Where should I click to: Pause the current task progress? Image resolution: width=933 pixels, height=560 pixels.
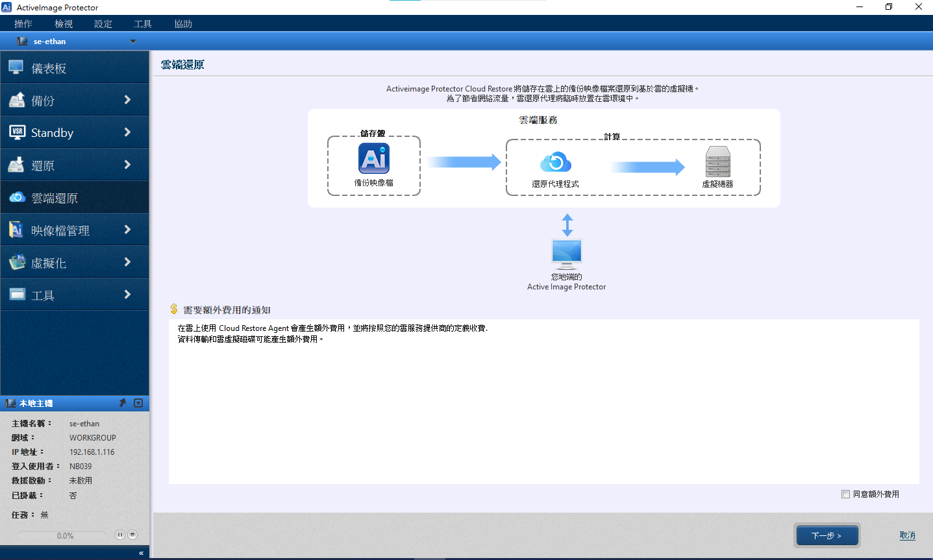(x=119, y=535)
